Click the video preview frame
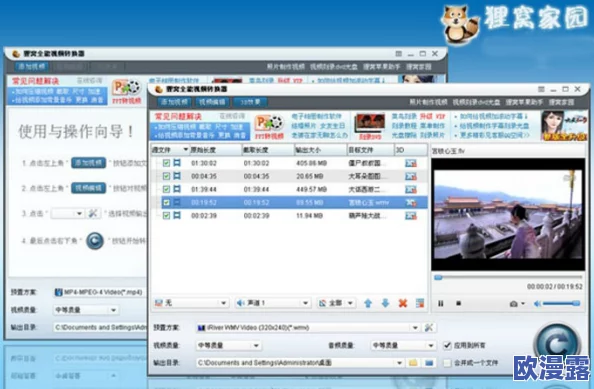594x389 pixels. click(508, 214)
